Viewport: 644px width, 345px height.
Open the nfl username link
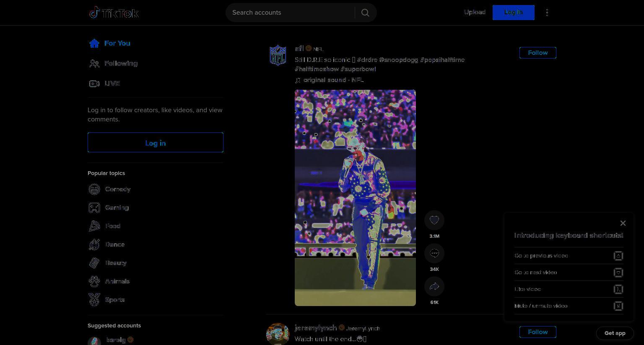pos(299,49)
